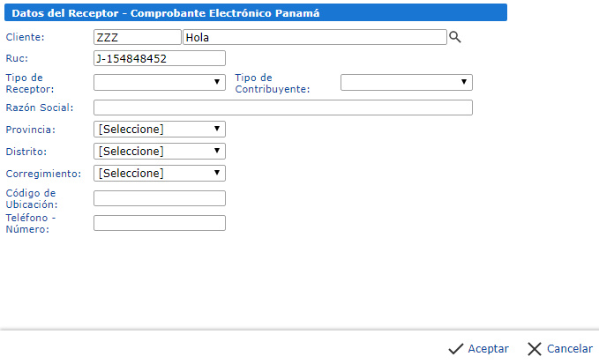Click the magnifier icon to search clients

coord(455,37)
